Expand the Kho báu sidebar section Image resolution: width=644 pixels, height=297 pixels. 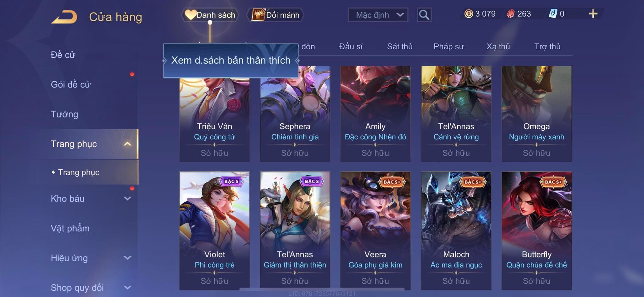(x=127, y=198)
